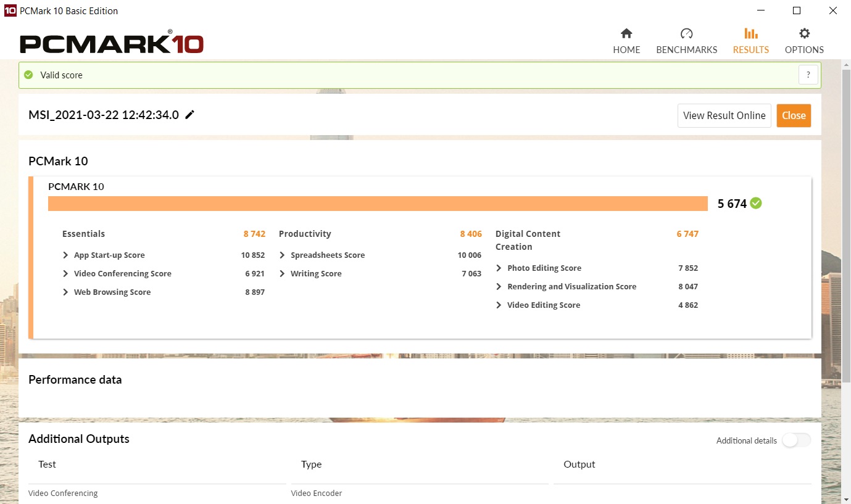Click the PCMark 10 logo
The image size is (851, 504).
[x=111, y=42]
